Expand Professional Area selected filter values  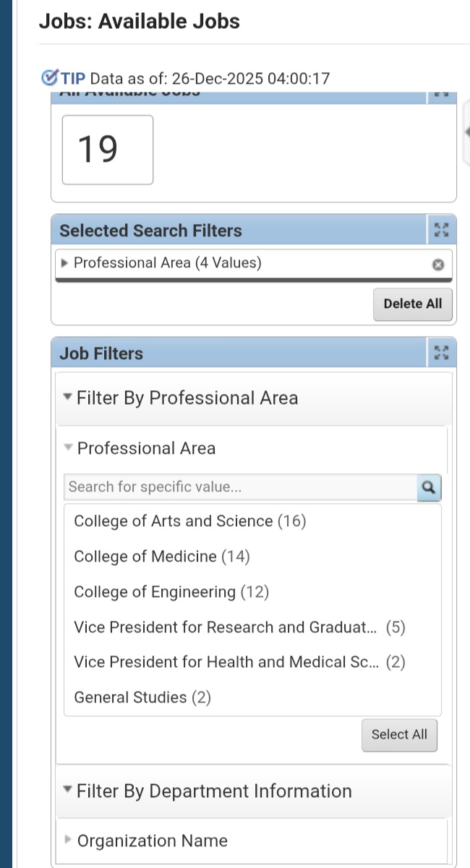[x=65, y=263]
